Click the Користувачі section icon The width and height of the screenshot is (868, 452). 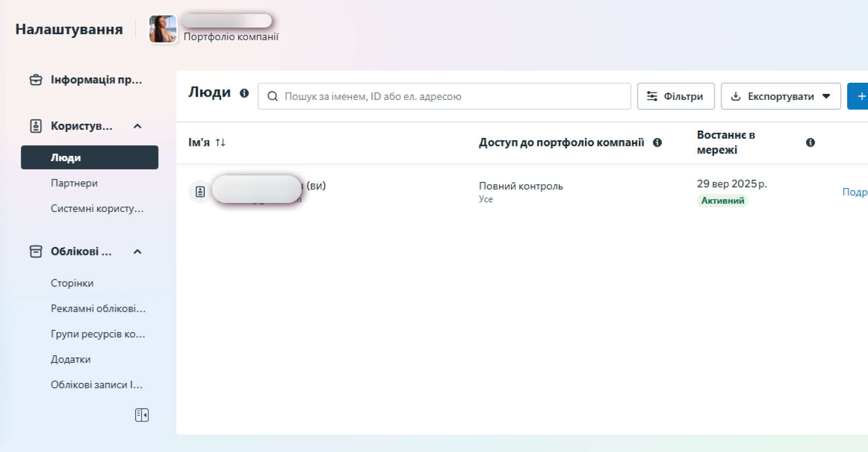click(x=36, y=126)
